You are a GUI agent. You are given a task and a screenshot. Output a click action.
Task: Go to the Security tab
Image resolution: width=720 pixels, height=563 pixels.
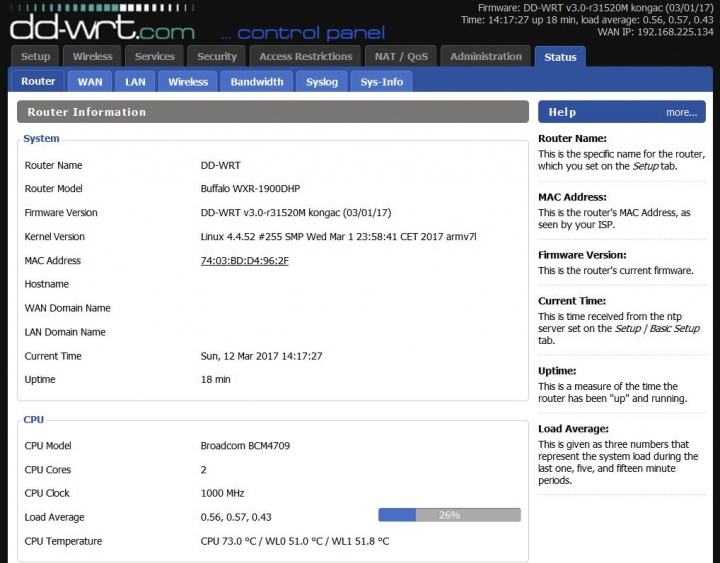point(217,56)
